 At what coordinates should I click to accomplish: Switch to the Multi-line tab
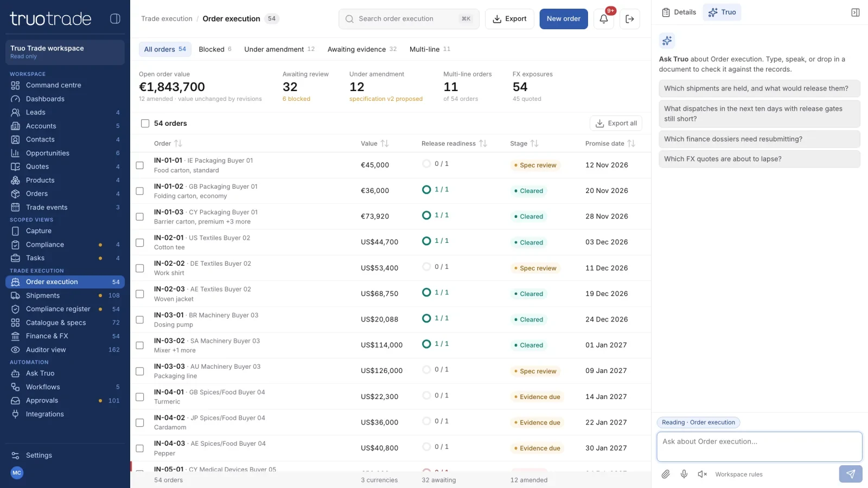click(430, 49)
